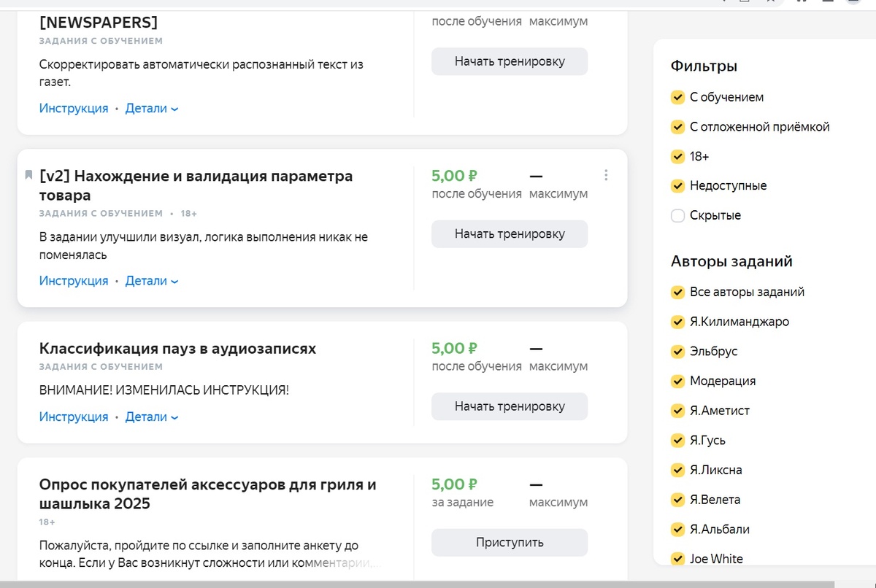Open three-dot menu on the [v2] task card

[606, 175]
